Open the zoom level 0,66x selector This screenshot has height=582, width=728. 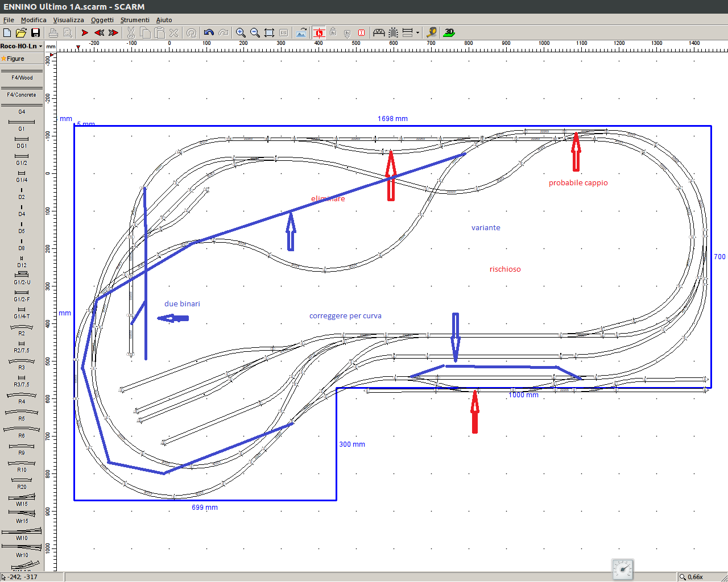tap(694, 577)
